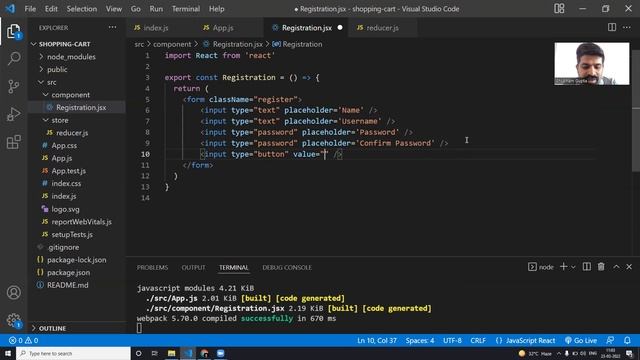Viewport: 640px width, 360px height.
Task: Open Task View on taskbar
Action: point(155,353)
